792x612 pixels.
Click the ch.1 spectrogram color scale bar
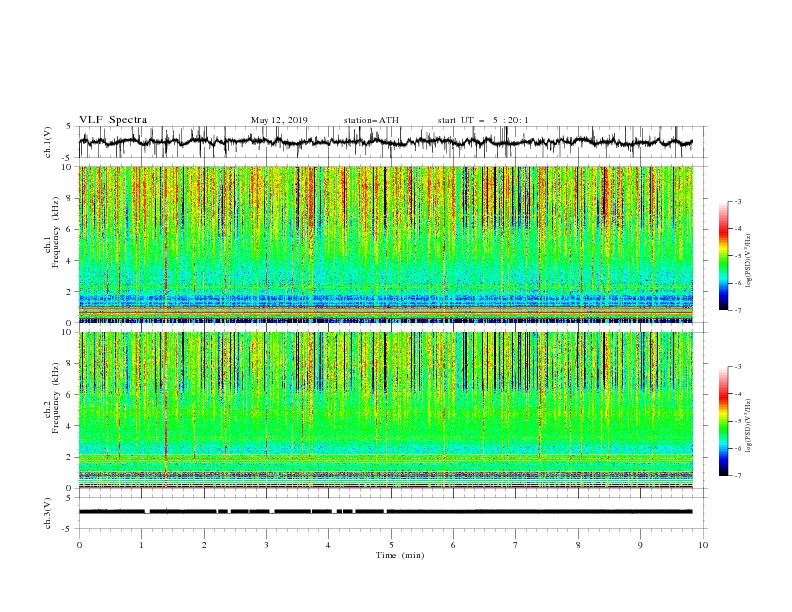pos(723,256)
